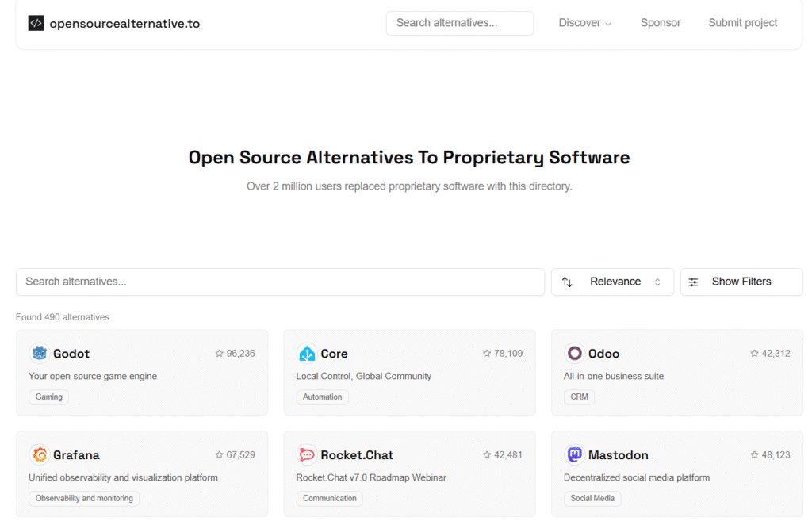This screenshot has height=525, width=812.
Task: Click the Grafana star count 67,529
Action: (x=241, y=455)
